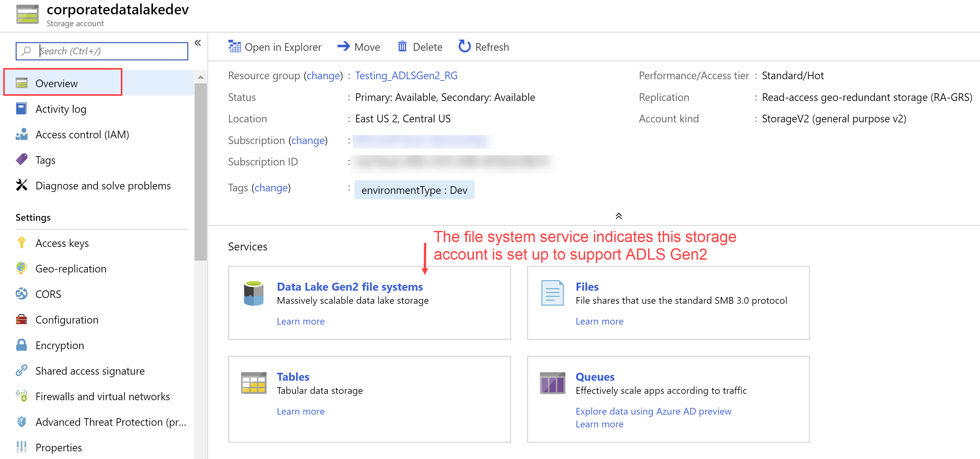Open Diagnose and solve problems
The image size is (980, 459).
(103, 185)
